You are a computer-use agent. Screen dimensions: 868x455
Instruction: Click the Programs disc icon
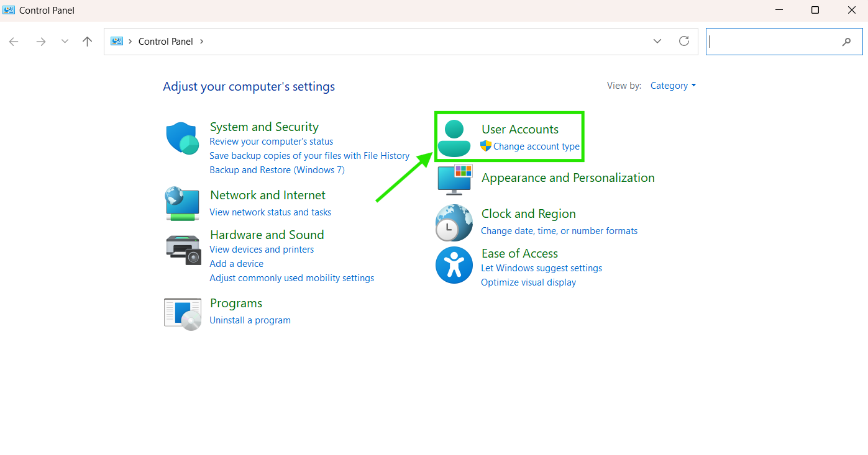(x=183, y=314)
